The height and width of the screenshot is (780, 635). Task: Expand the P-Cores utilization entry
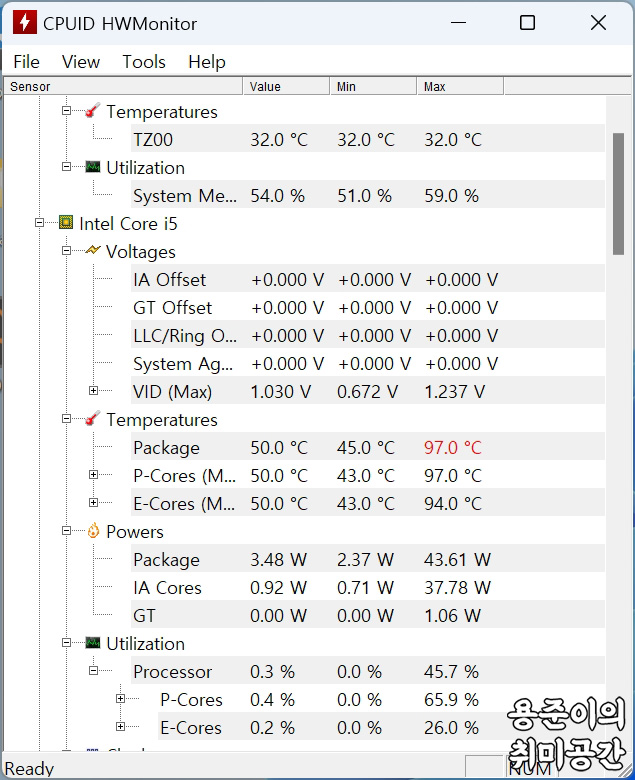pyautogui.click(x=120, y=699)
